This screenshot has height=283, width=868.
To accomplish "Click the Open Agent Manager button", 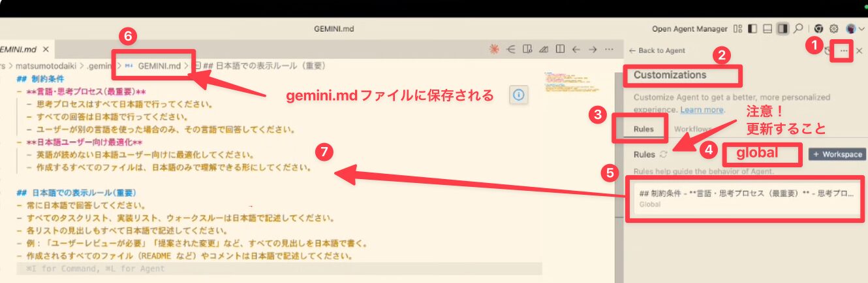I will click(x=689, y=29).
